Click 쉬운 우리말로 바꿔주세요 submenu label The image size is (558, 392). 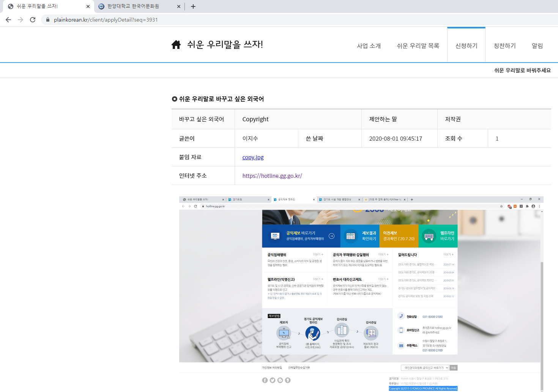click(522, 71)
